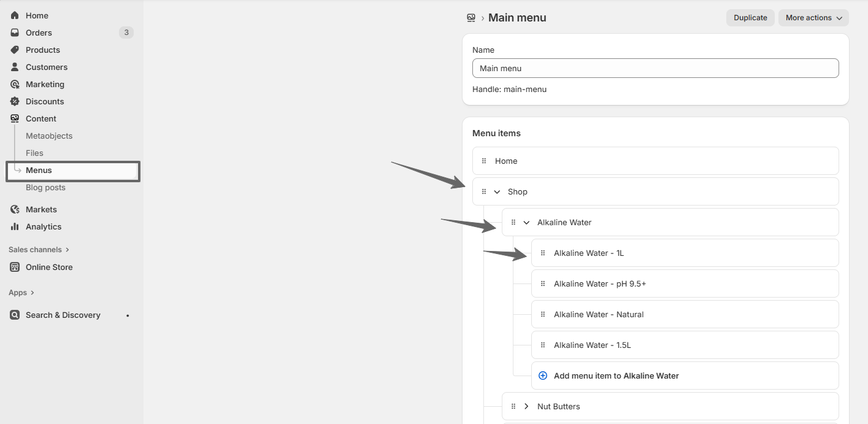
Task: Click the Content breadcrumb icon
Action: click(x=470, y=17)
